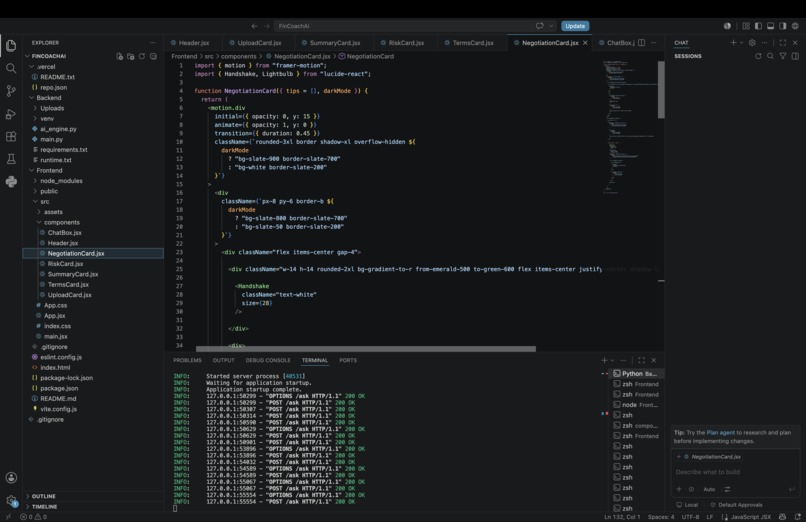Open the Explorer view in the activity bar
Screen dimensions: 806x522
[x=11, y=46]
